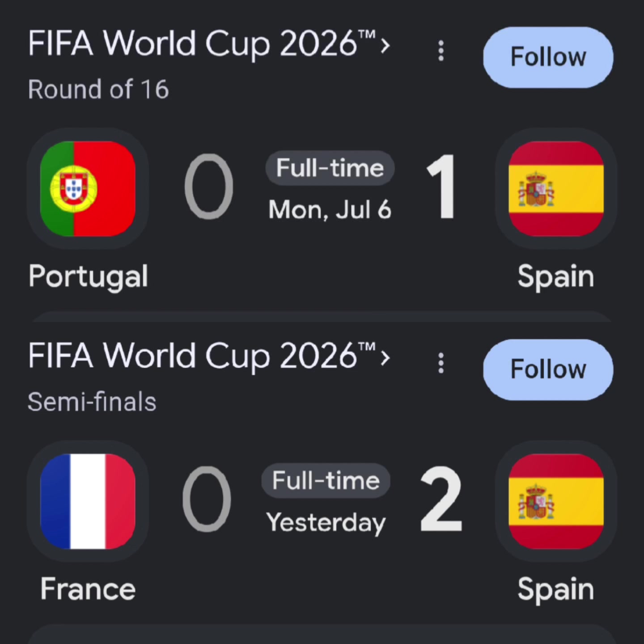Tap Spain's score of 2 against France
This screenshot has width=644, height=644.
point(441,499)
